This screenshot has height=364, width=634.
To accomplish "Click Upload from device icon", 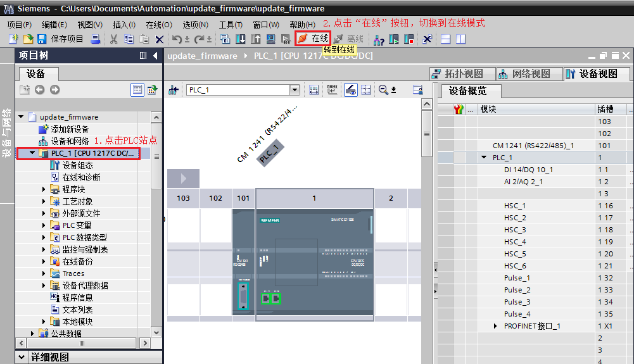I will [255, 39].
